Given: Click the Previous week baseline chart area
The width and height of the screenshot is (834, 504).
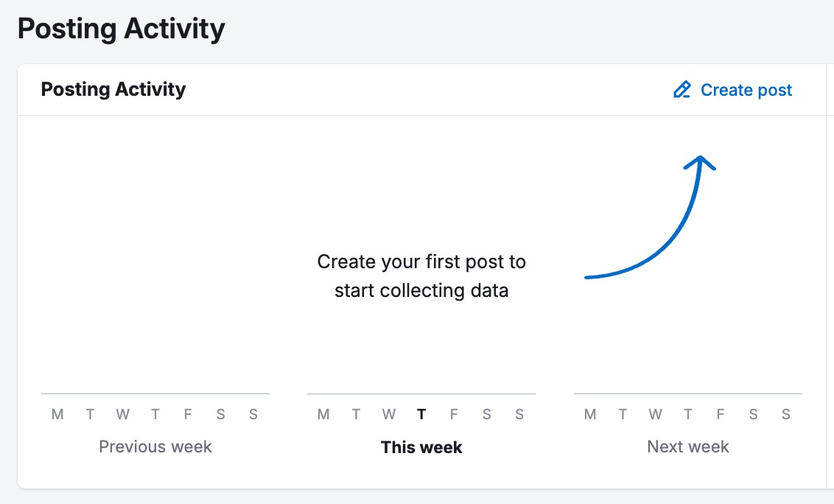Looking at the screenshot, I should (x=155, y=391).
